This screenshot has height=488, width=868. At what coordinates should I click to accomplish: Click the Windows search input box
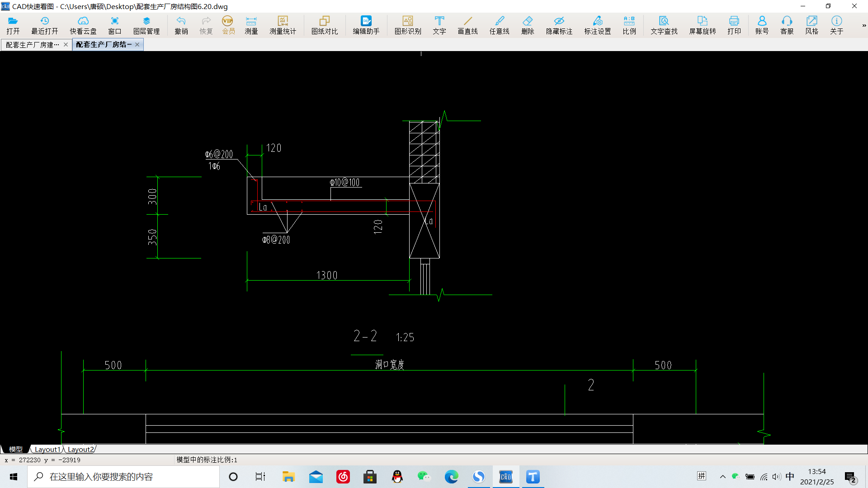pos(123,477)
